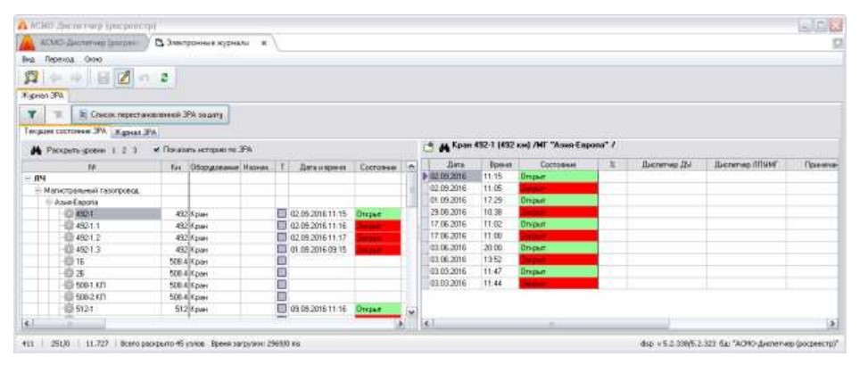Click the valve icon of row 2Б
This screenshot has width=868, height=365.
70,272
